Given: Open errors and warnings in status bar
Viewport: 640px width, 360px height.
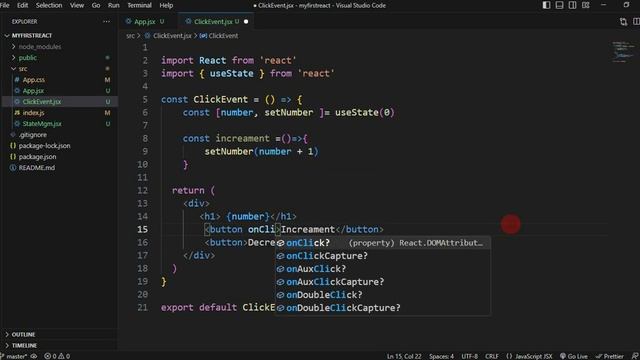Looking at the screenshot, I should (57, 356).
